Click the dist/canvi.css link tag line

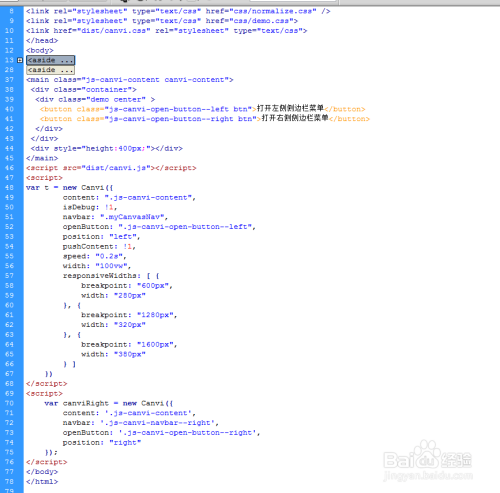point(166,31)
